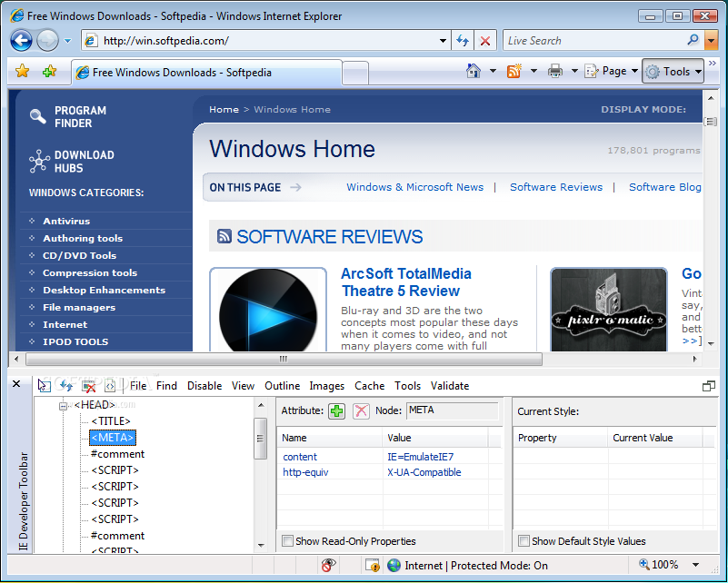Image resolution: width=728 pixels, height=583 pixels.
Task: Expand the address bar URL history dropdown
Action: pos(443,41)
